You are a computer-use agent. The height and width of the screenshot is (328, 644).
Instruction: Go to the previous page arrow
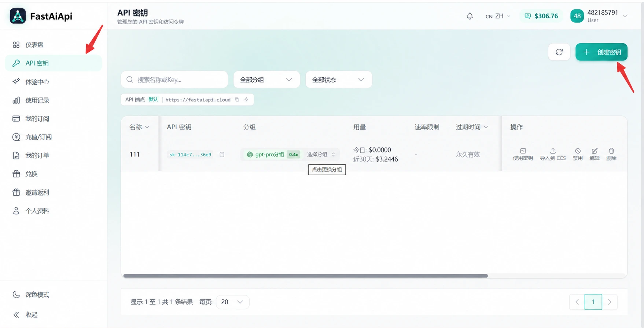click(x=577, y=302)
